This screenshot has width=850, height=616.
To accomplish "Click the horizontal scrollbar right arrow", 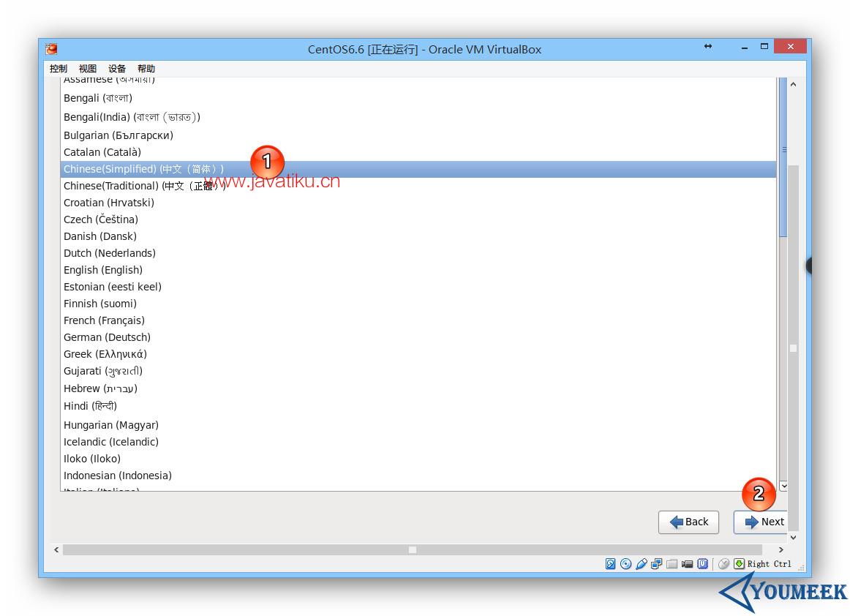I will (781, 550).
